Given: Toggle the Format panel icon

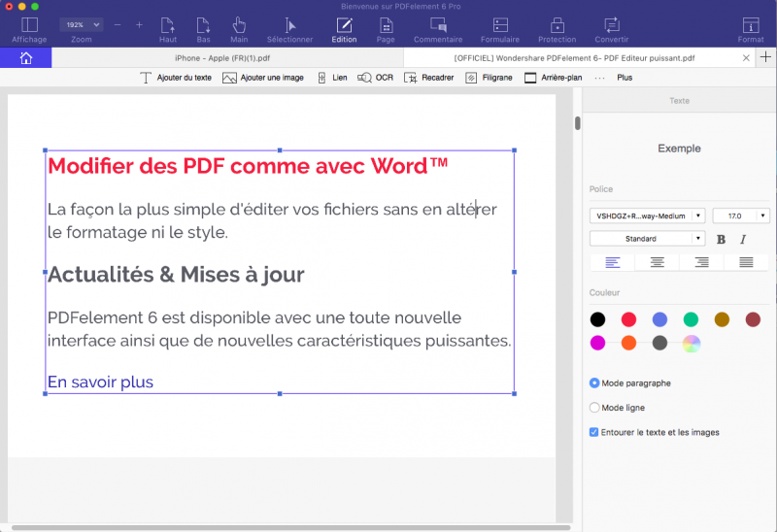Looking at the screenshot, I should (751, 25).
